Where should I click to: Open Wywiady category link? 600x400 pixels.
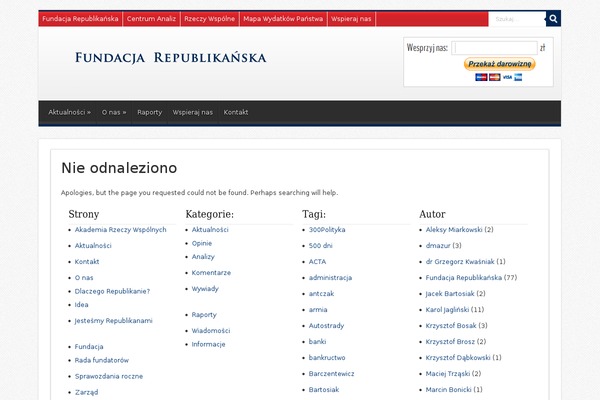click(x=205, y=289)
